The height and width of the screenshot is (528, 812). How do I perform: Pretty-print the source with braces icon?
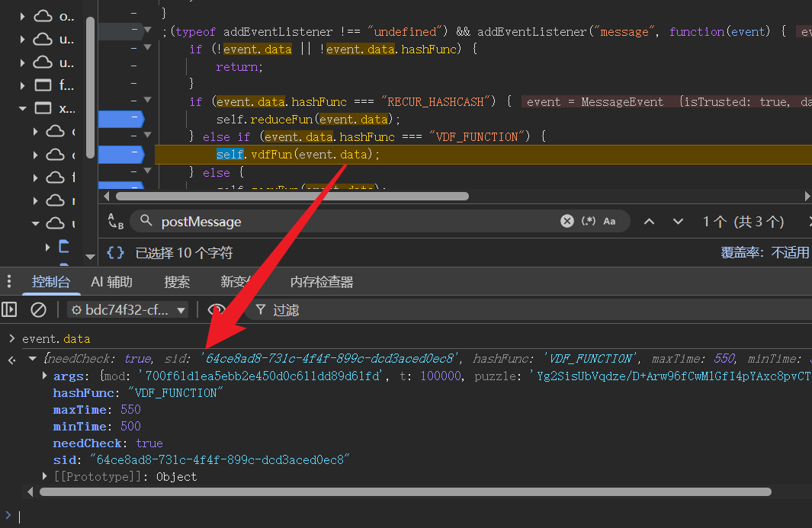[115, 253]
